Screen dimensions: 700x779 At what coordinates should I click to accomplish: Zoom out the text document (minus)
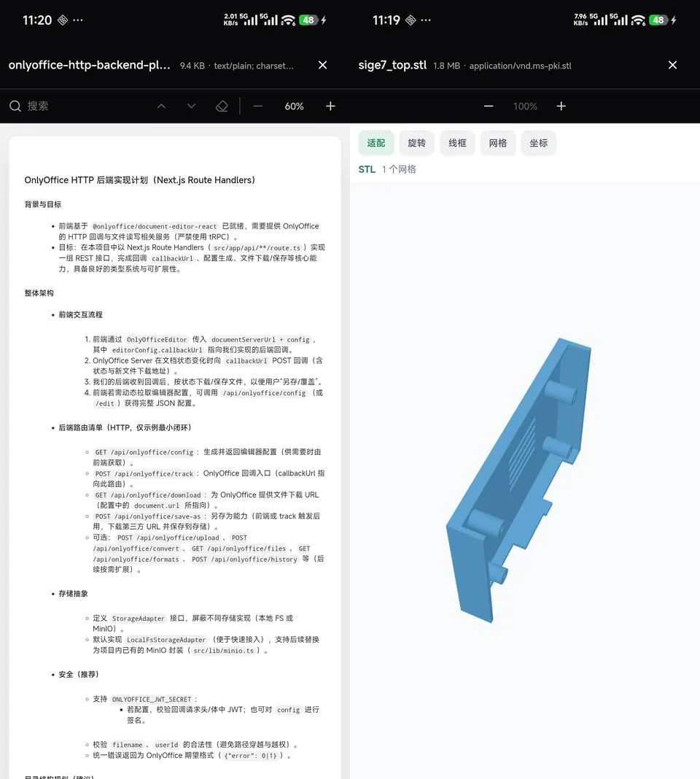click(257, 106)
